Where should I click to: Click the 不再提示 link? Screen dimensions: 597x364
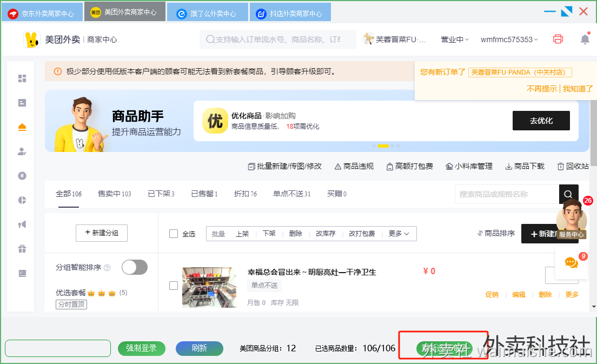click(x=541, y=89)
